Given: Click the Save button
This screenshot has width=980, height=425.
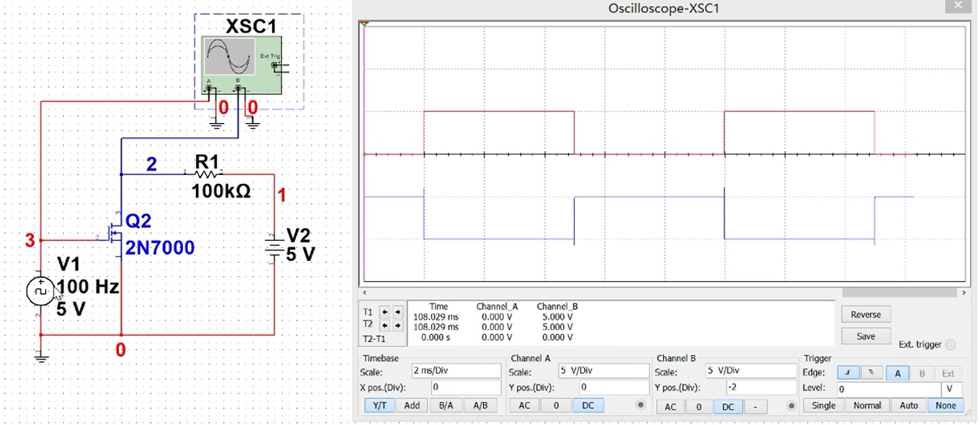Looking at the screenshot, I should pyautogui.click(x=865, y=336).
